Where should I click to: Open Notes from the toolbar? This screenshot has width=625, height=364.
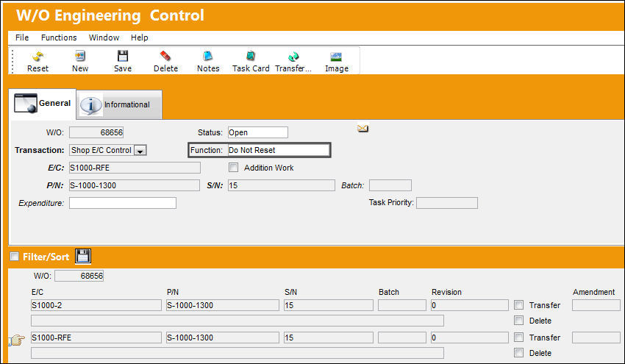click(207, 56)
